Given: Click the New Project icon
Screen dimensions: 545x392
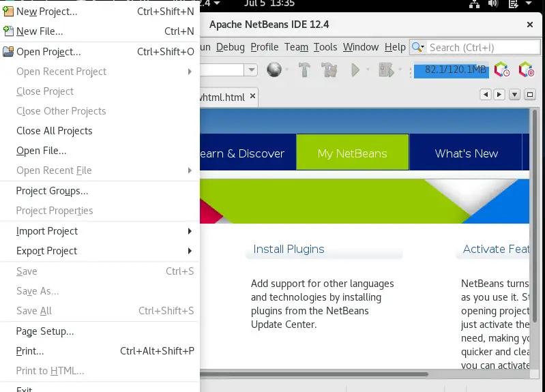Looking at the screenshot, I should click(x=8, y=12).
